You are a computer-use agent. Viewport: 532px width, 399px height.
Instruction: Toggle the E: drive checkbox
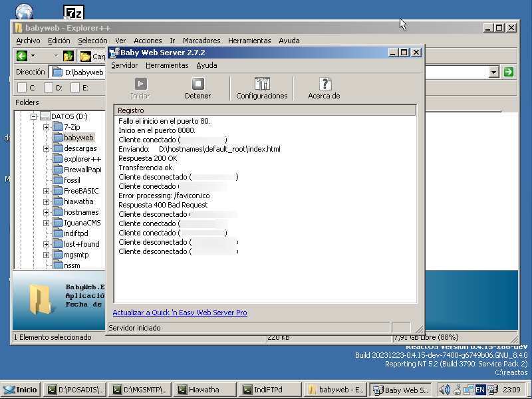75,88
